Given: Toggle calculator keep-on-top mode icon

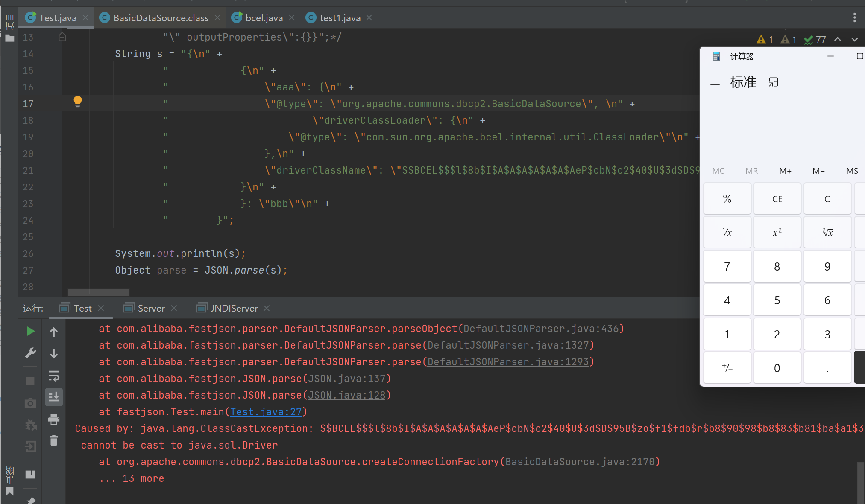Looking at the screenshot, I should pos(774,82).
